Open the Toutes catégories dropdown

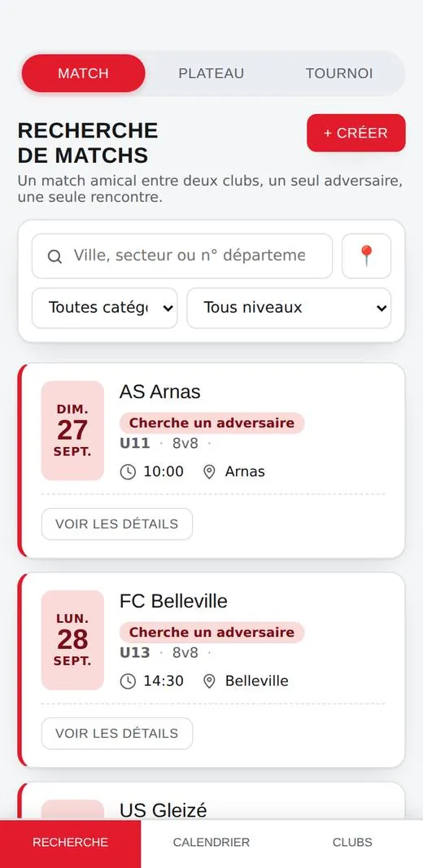click(104, 308)
